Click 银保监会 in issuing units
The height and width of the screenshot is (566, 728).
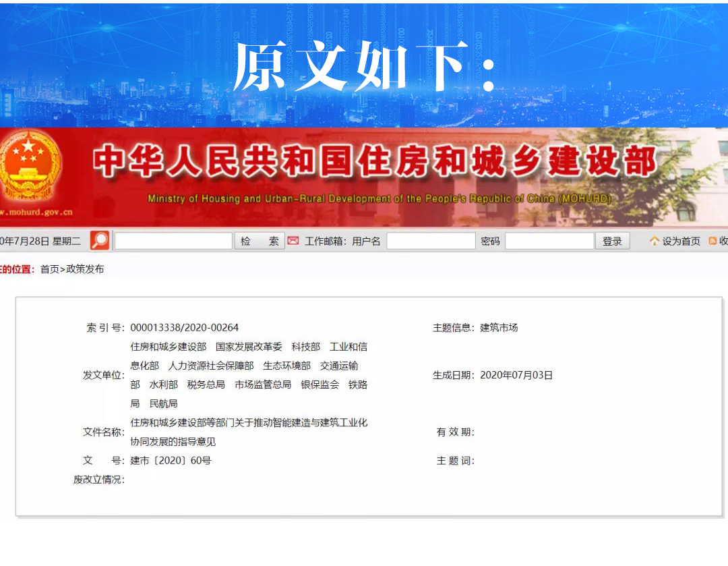[320, 385]
